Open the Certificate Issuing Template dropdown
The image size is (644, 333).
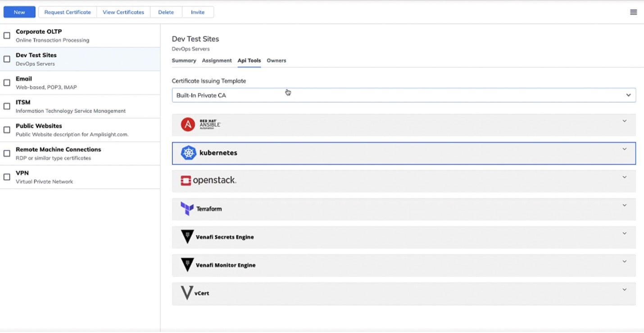[404, 95]
